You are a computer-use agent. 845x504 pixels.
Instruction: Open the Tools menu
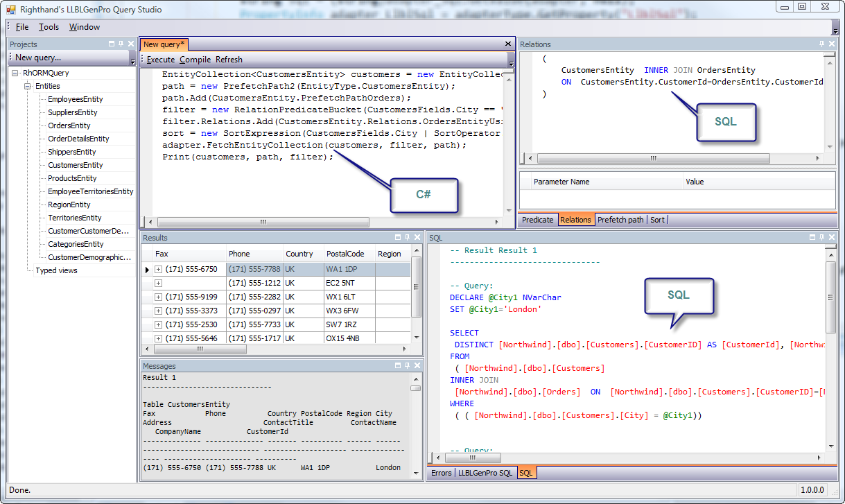pos(49,27)
